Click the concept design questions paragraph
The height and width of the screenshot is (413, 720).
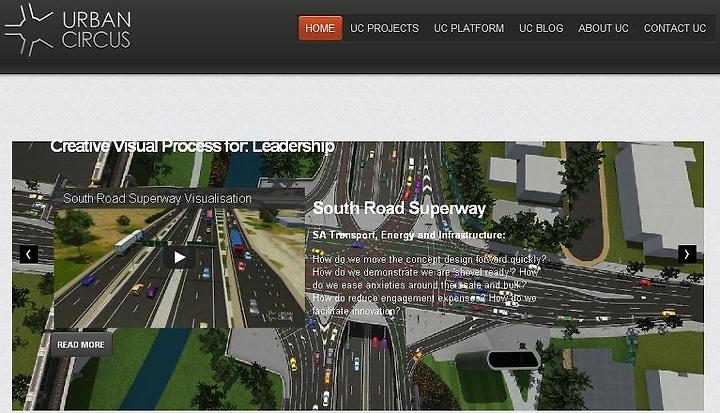click(x=428, y=285)
